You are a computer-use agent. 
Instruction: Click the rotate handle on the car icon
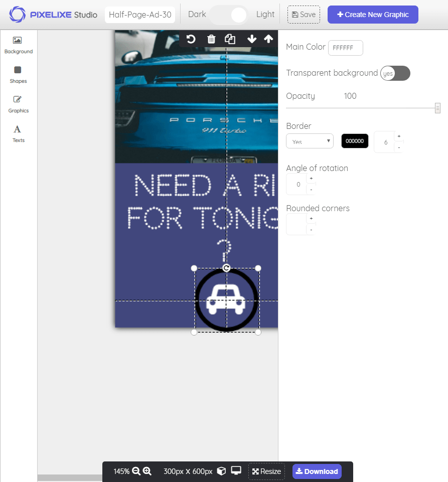(226, 268)
